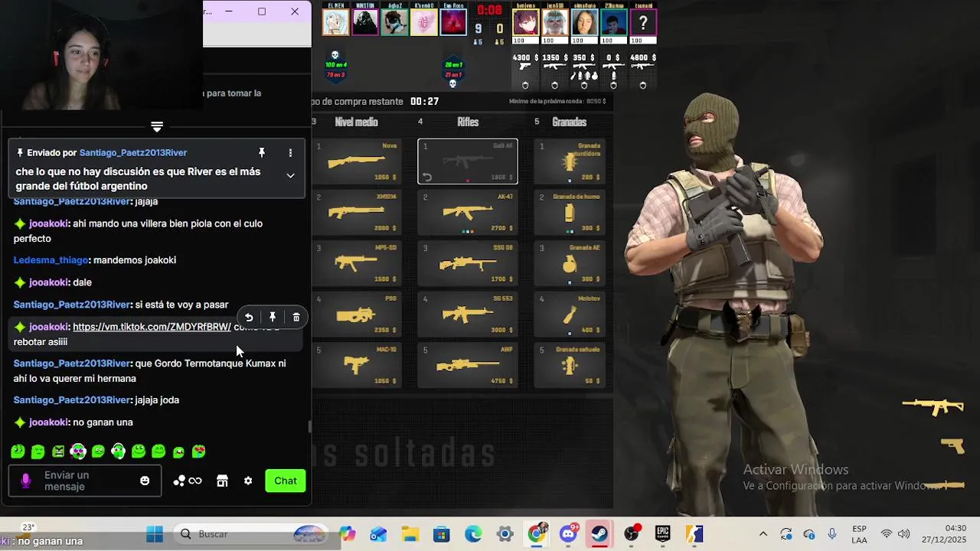
Task: Open chat settings gear
Action: point(248,481)
